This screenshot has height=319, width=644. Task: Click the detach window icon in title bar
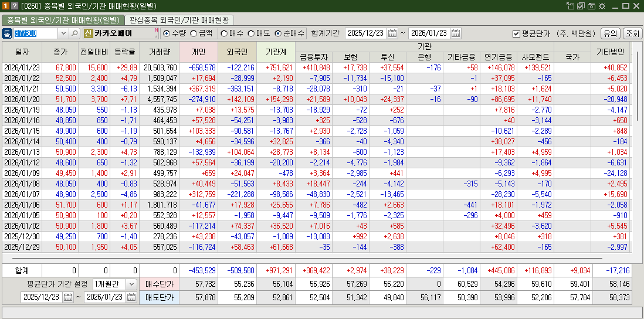pyautogui.click(x=570, y=6)
